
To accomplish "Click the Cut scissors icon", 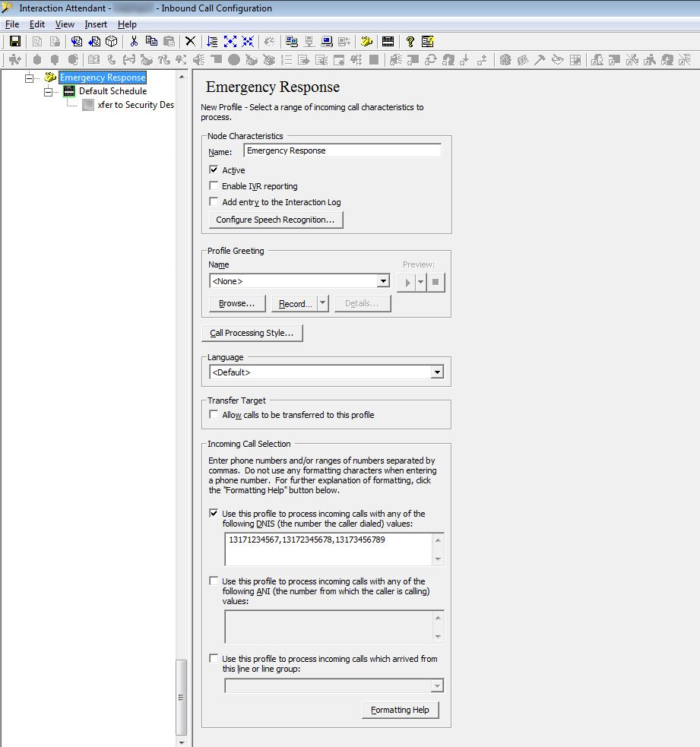I will [x=134, y=41].
